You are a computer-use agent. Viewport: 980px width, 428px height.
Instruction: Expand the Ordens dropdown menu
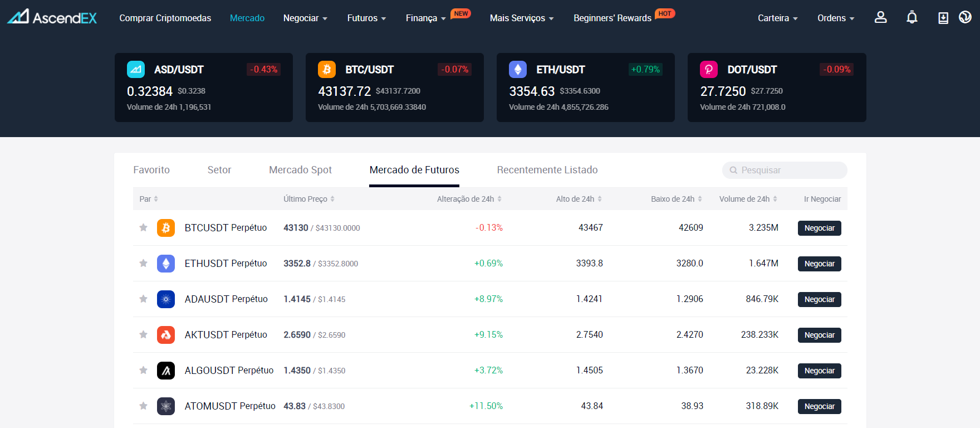click(x=836, y=18)
